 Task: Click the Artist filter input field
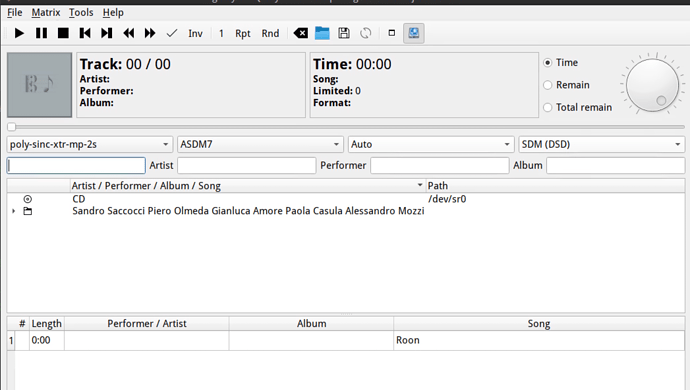[x=246, y=166]
